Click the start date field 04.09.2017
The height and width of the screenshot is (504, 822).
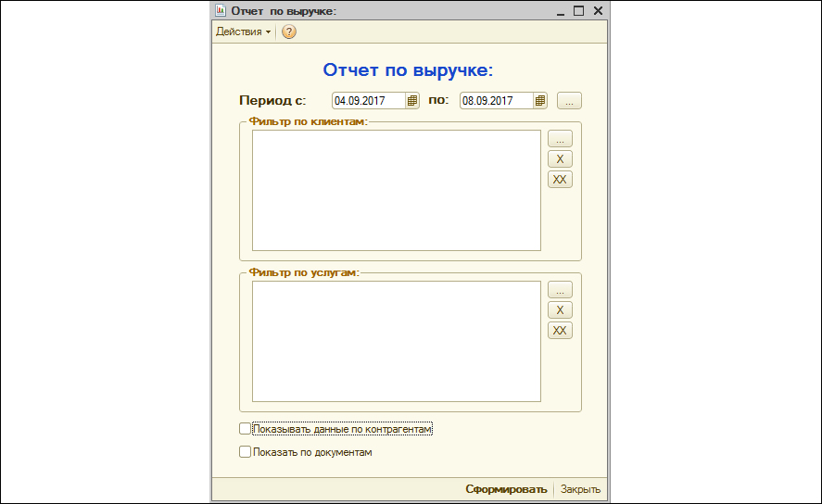[x=369, y=100]
